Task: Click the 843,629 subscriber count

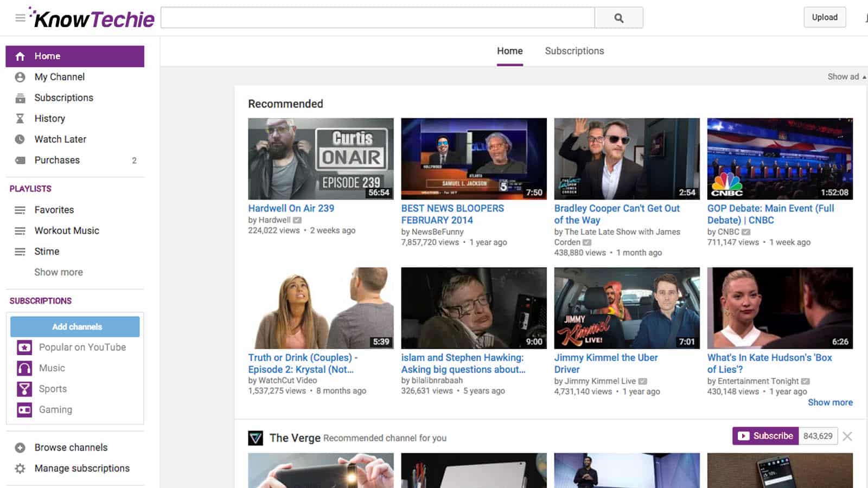Action: click(x=818, y=436)
